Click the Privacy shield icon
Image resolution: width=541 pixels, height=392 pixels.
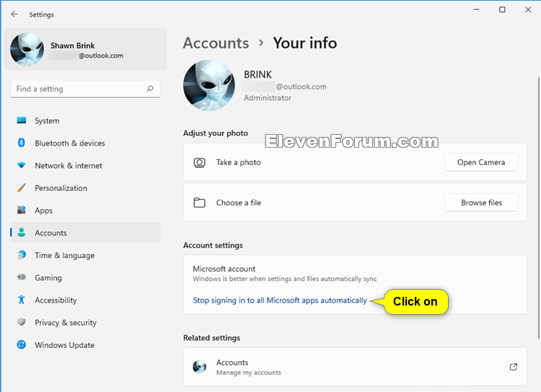22,322
